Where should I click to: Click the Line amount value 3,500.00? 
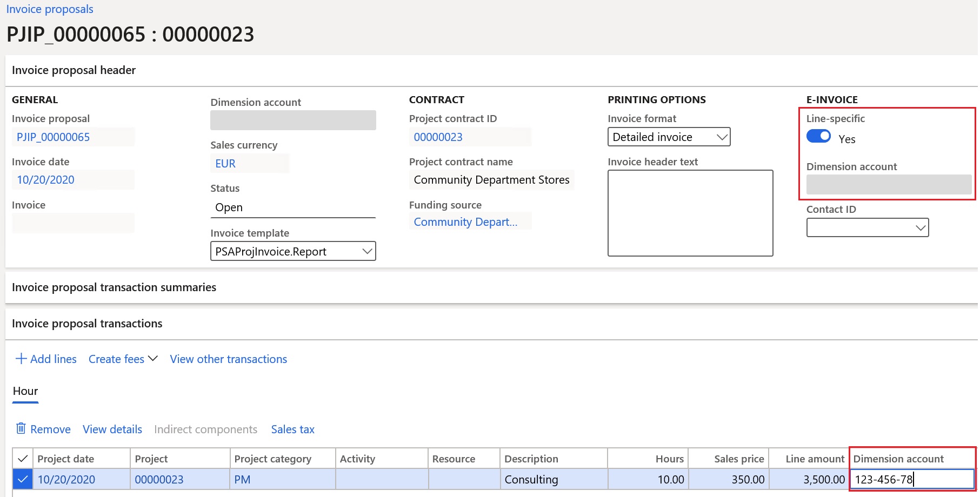coord(809,479)
